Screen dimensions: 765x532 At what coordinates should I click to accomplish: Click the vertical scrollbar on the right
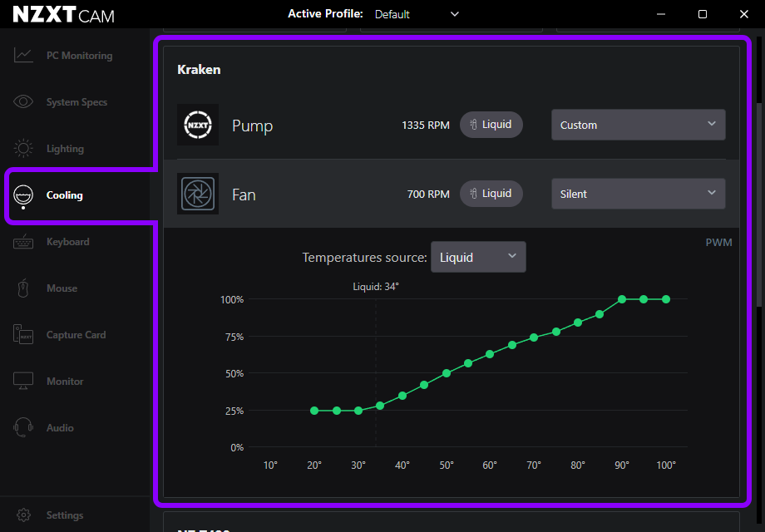pos(758,208)
